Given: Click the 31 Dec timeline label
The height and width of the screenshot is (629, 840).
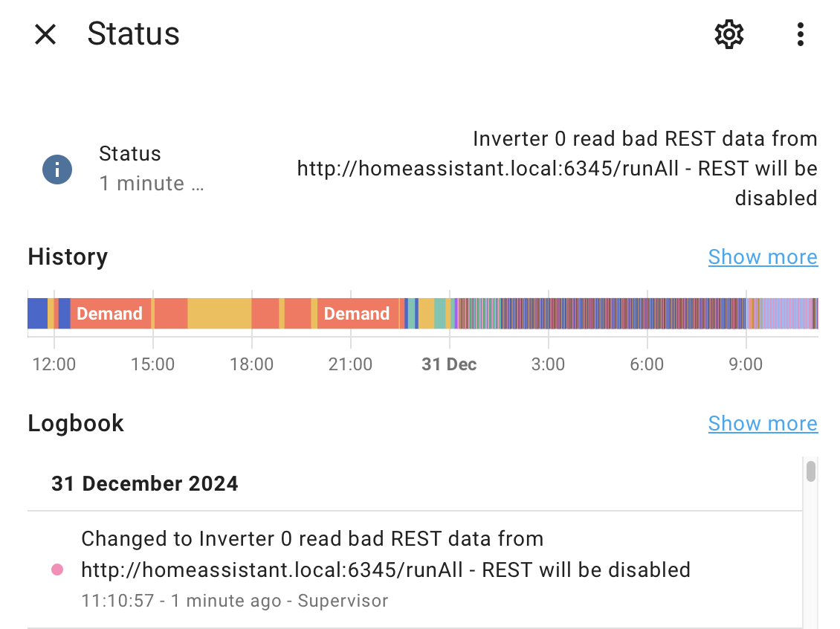Looking at the screenshot, I should (x=449, y=364).
